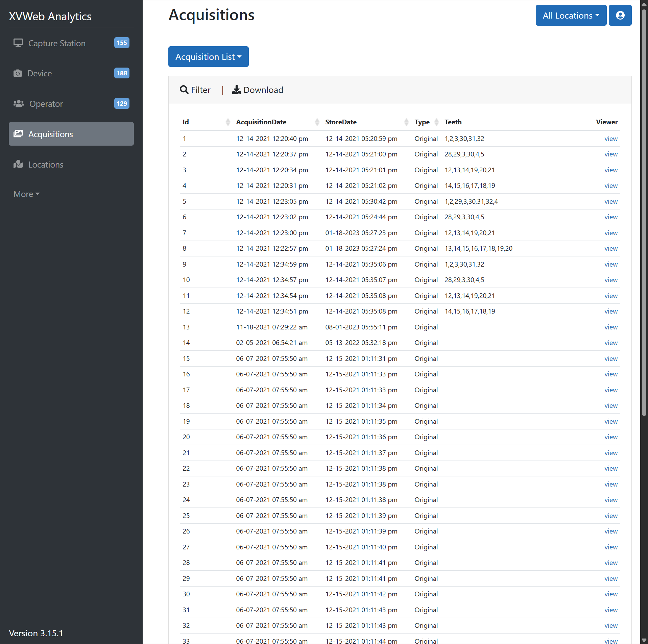Toggle sorting on the Id column
Image resolution: width=648 pixels, height=644 pixels.
(227, 122)
